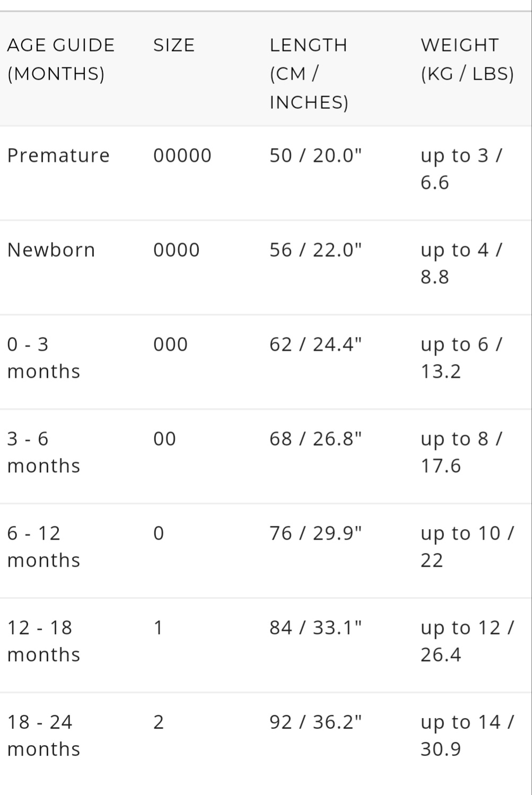The width and height of the screenshot is (532, 795).
Task: Select size 00000 cell
Action: click(x=182, y=155)
